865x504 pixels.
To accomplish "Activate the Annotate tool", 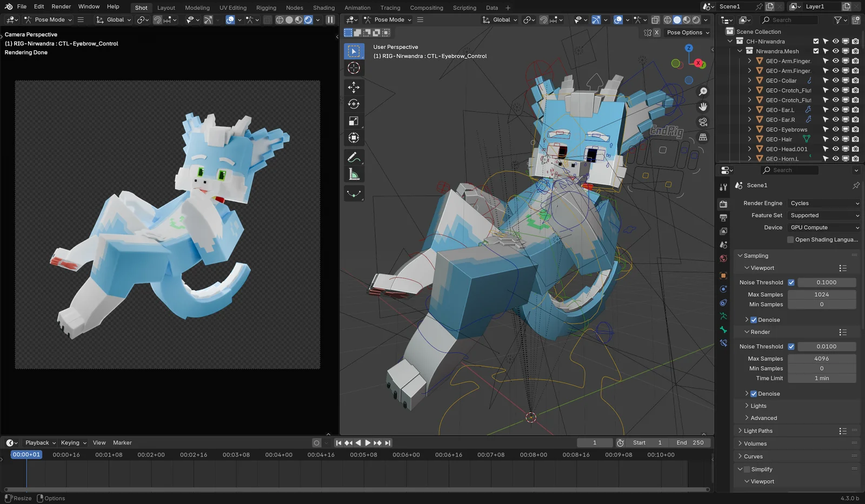I will [x=354, y=158].
